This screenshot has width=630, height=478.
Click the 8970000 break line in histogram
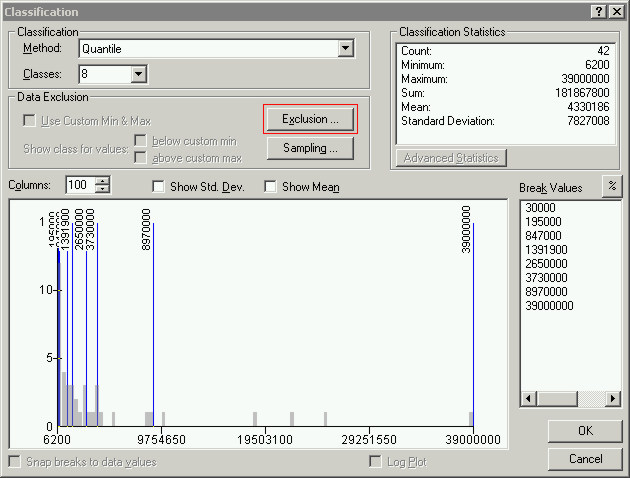coord(153,330)
